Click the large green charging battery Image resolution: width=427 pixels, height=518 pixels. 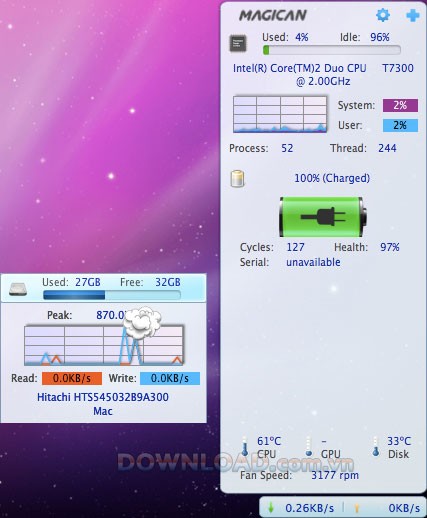323,217
